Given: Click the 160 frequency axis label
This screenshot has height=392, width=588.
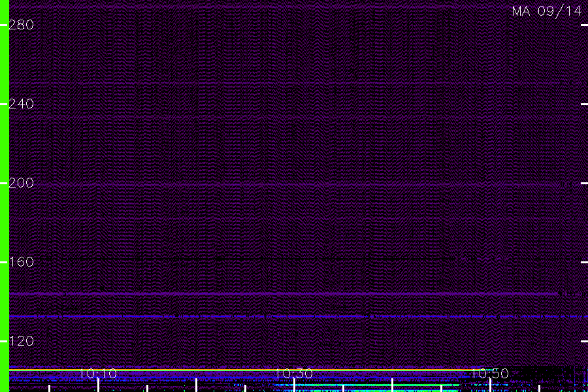Looking at the screenshot, I should click(21, 262).
